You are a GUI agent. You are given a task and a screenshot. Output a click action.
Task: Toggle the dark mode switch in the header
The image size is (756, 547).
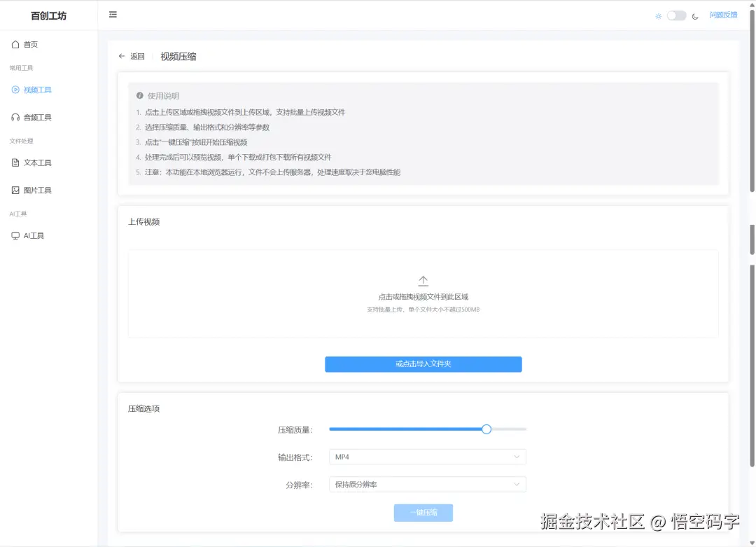pyautogui.click(x=675, y=15)
